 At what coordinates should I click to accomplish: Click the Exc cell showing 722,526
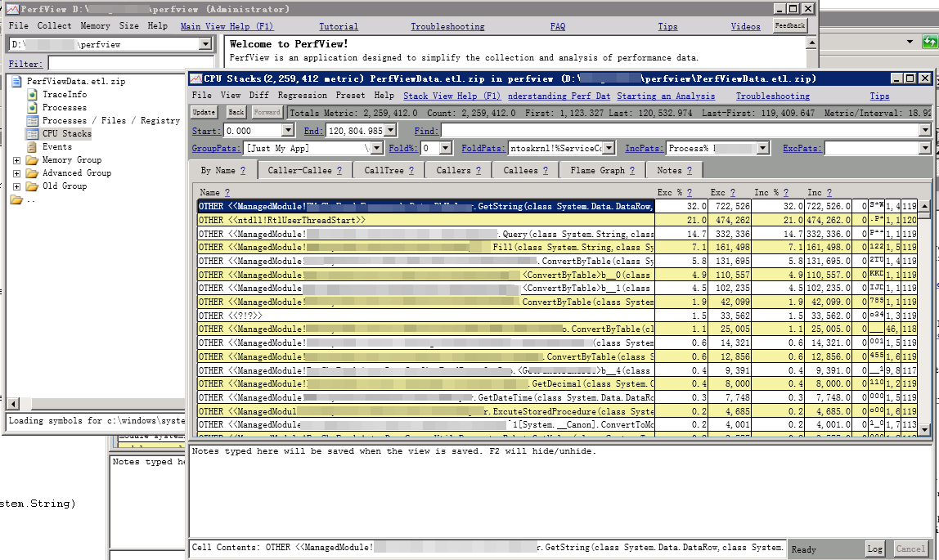click(x=730, y=206)
